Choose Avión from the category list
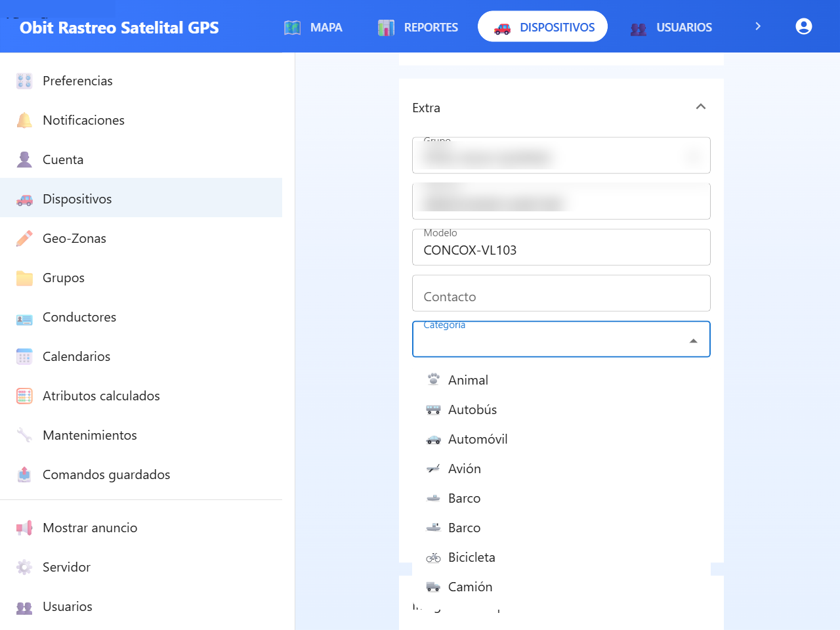840x630 pixels. [561, 469]
